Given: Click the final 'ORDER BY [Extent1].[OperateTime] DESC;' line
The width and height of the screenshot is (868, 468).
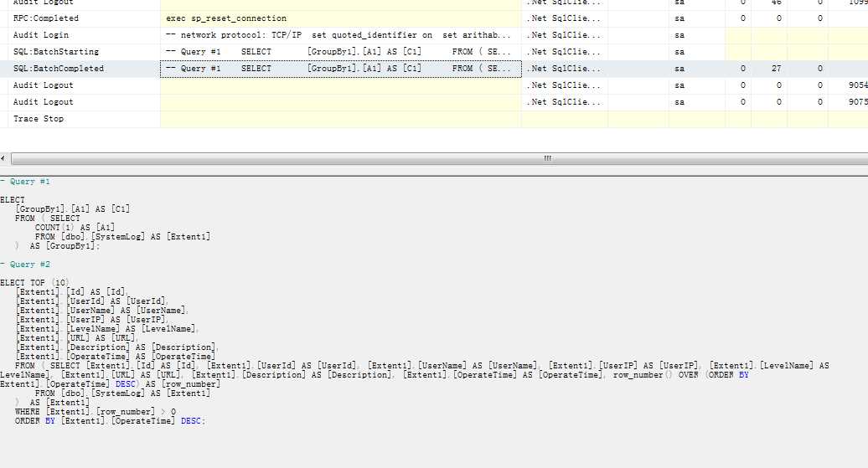Looking at the screenshot, I should point(110,421).
